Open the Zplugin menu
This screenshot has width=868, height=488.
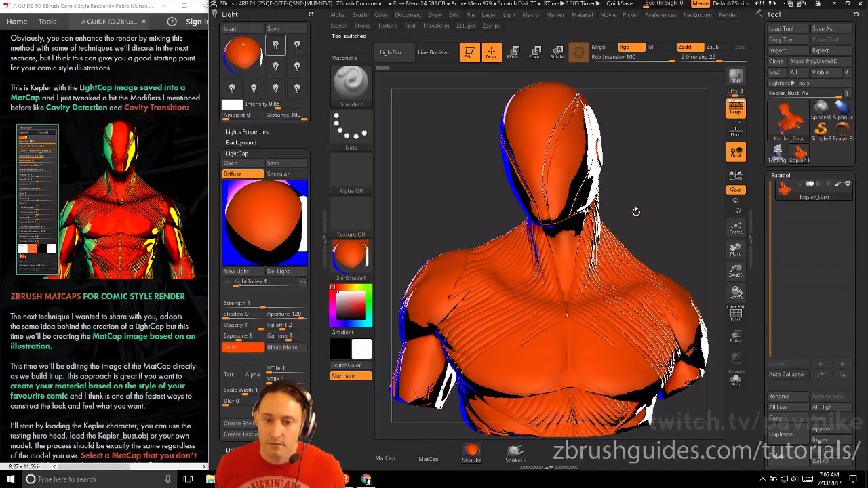tap(466, 26)
